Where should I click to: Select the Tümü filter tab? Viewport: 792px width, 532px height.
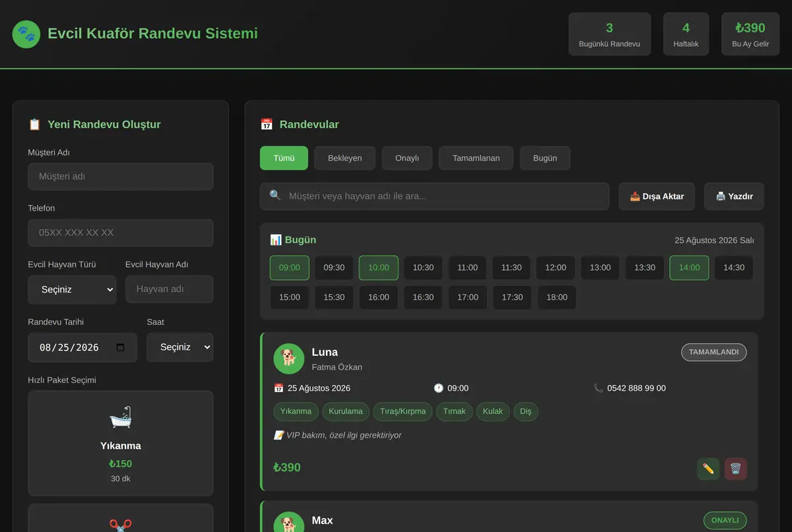284,158
